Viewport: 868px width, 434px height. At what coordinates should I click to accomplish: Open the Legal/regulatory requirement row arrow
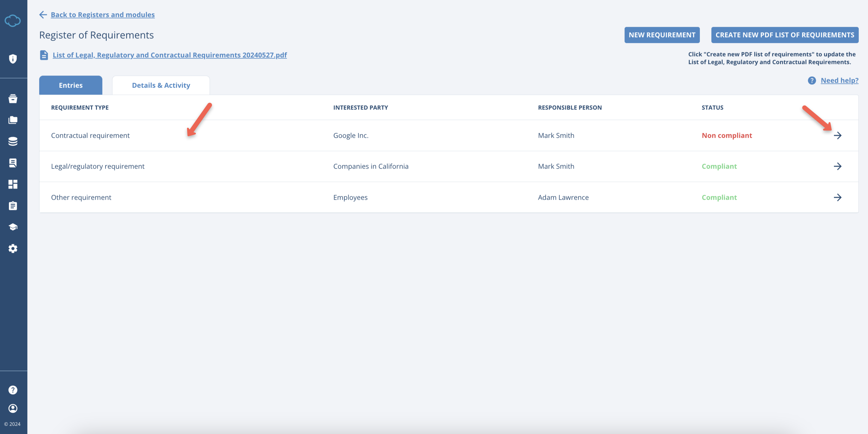837,166
